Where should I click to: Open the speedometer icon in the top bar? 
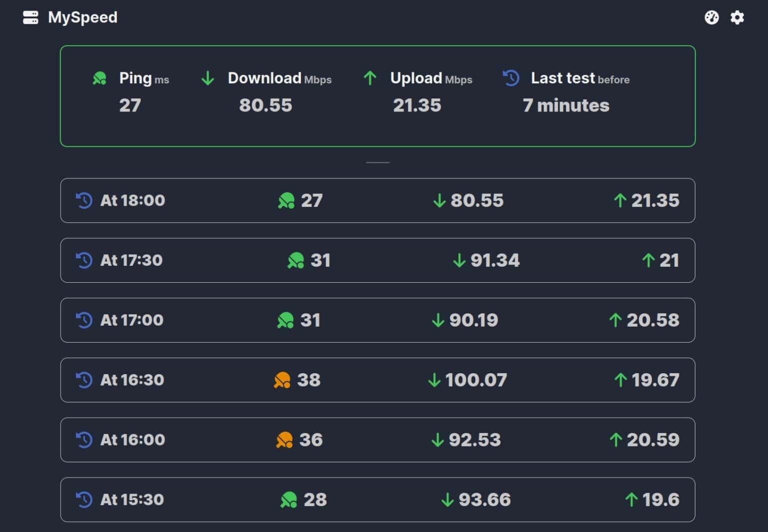(712, 17)
